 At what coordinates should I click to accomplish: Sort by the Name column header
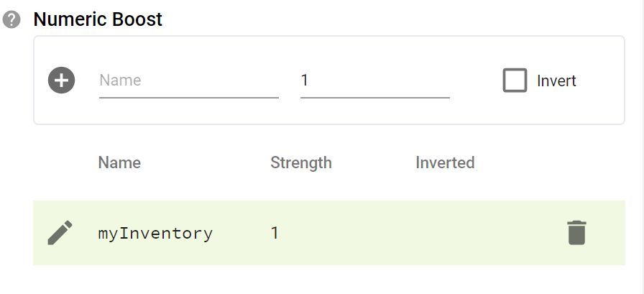click(x=119, y=162)
